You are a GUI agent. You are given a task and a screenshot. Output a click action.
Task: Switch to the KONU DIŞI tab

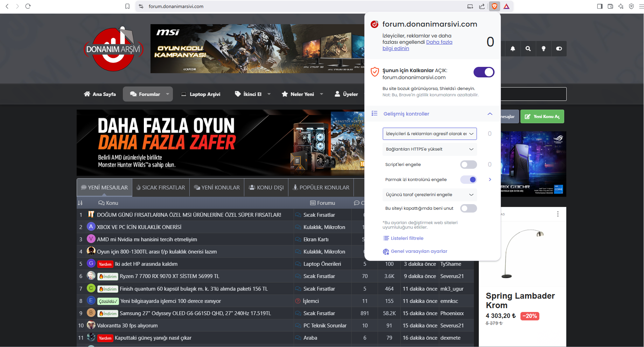266,188
